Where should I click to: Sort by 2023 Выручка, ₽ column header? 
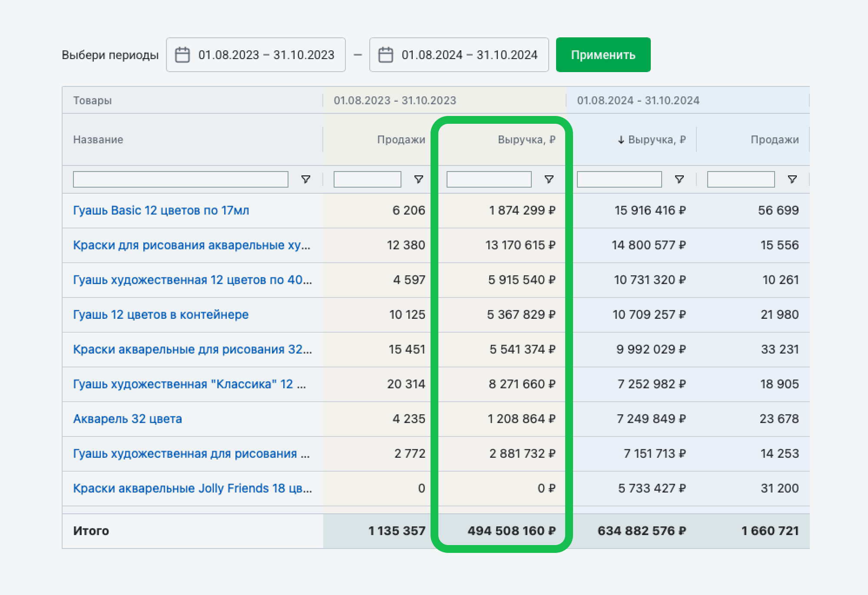(x=527, y=140)
